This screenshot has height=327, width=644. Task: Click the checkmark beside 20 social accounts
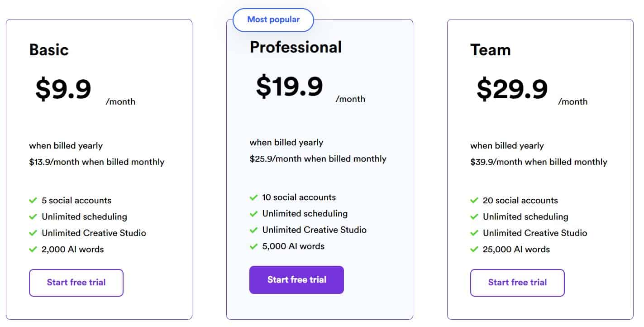(474, 200)
